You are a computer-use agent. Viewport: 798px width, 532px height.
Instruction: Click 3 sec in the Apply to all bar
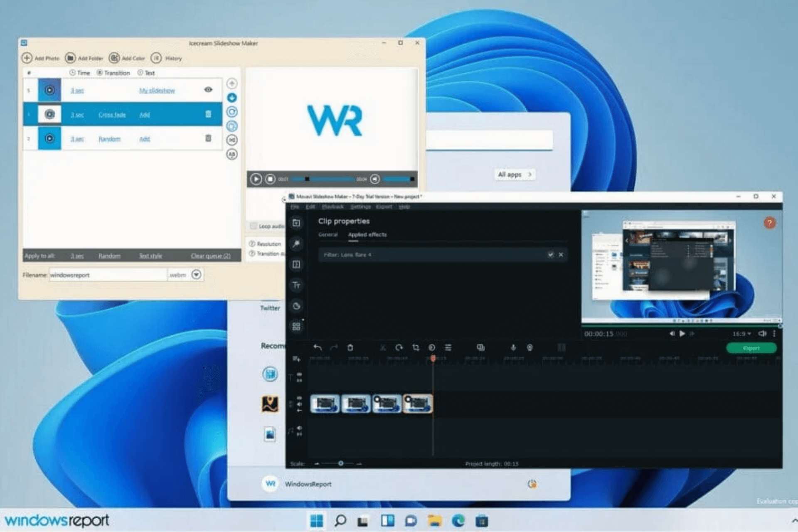pos(77,256)
